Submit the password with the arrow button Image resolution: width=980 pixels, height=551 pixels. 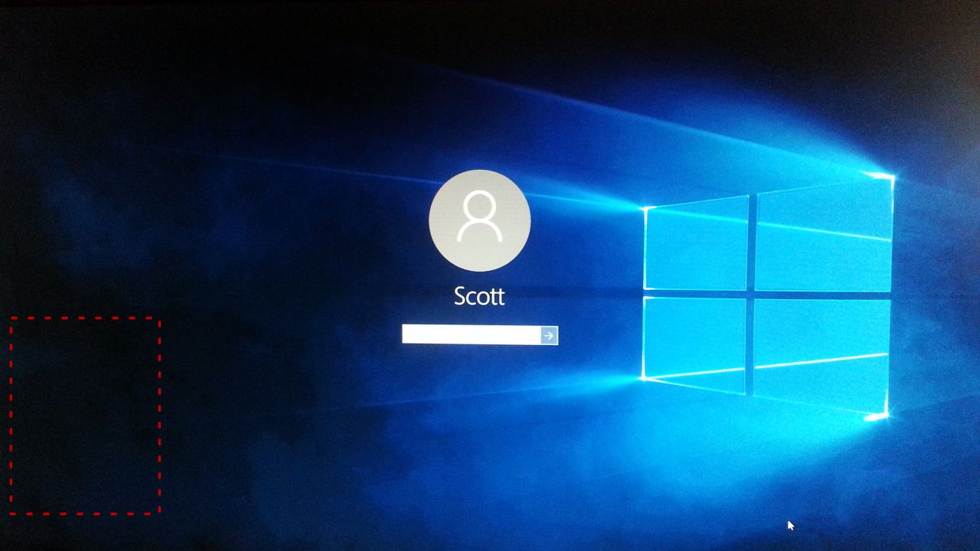click(x=549, y=335)
